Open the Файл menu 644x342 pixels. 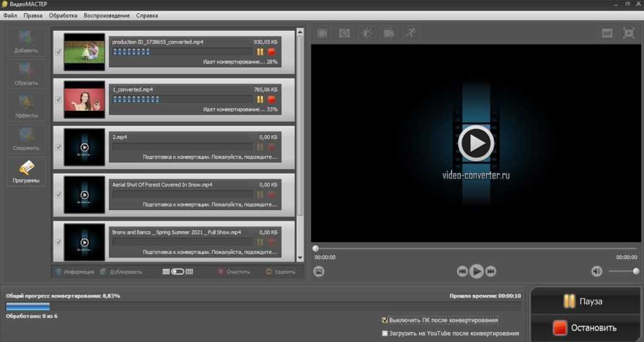point(9,15)
